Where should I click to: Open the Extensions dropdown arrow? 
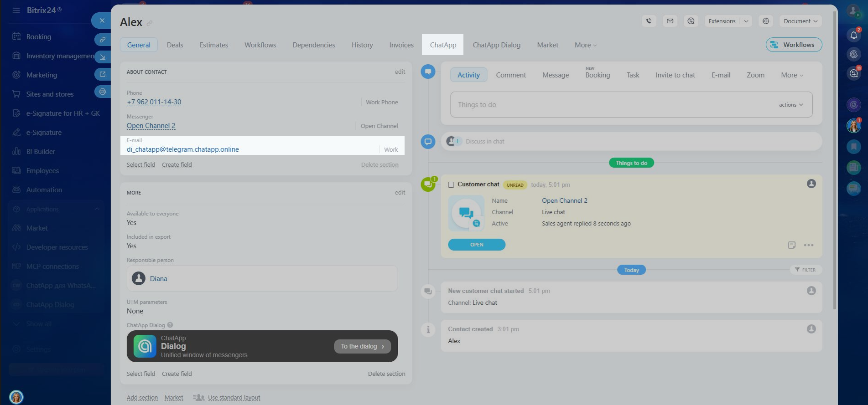(x=746, y=21)
